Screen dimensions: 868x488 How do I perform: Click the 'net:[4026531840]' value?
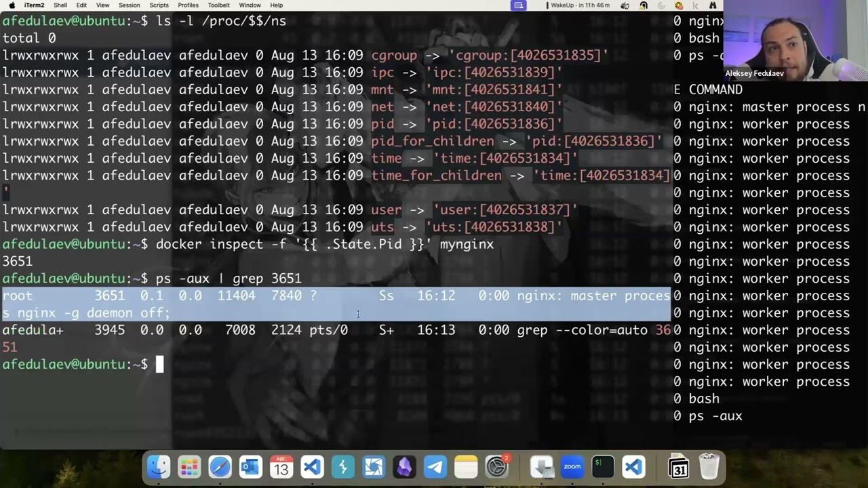click(494, 107)
